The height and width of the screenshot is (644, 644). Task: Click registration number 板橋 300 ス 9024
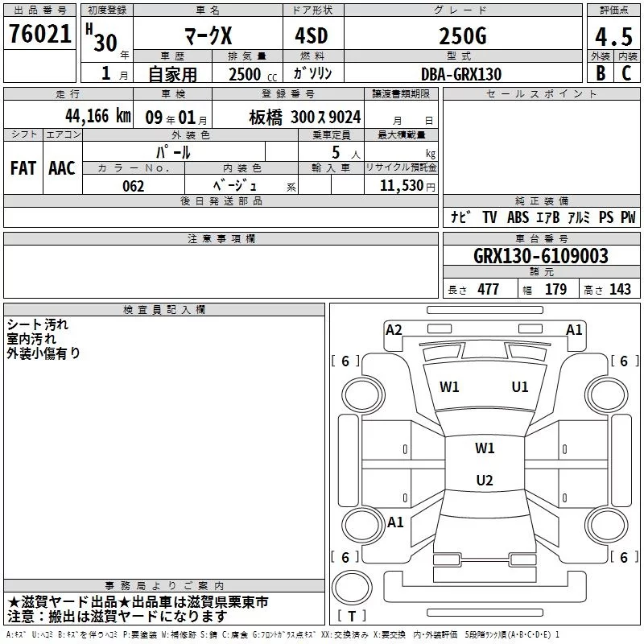(x=305, y=118)
